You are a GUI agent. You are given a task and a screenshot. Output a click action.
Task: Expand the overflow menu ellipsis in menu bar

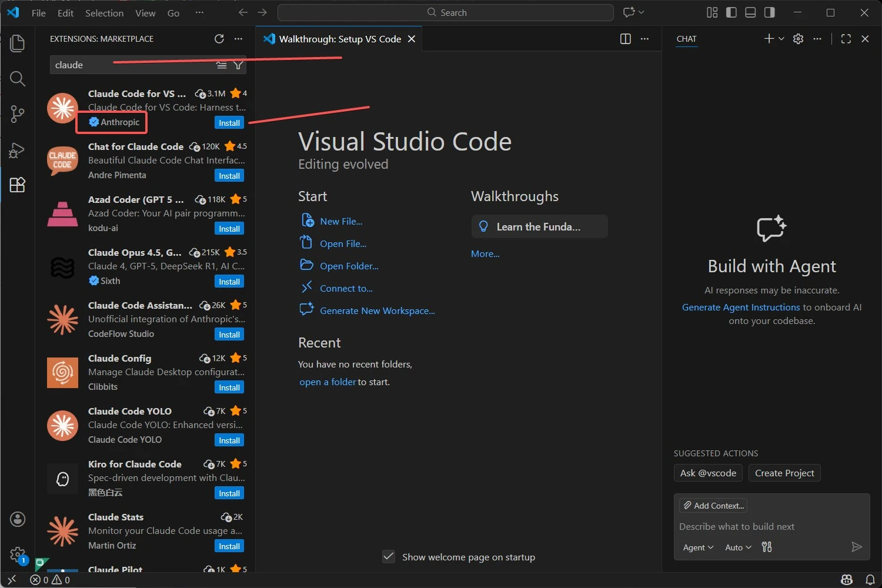[199, 13]
